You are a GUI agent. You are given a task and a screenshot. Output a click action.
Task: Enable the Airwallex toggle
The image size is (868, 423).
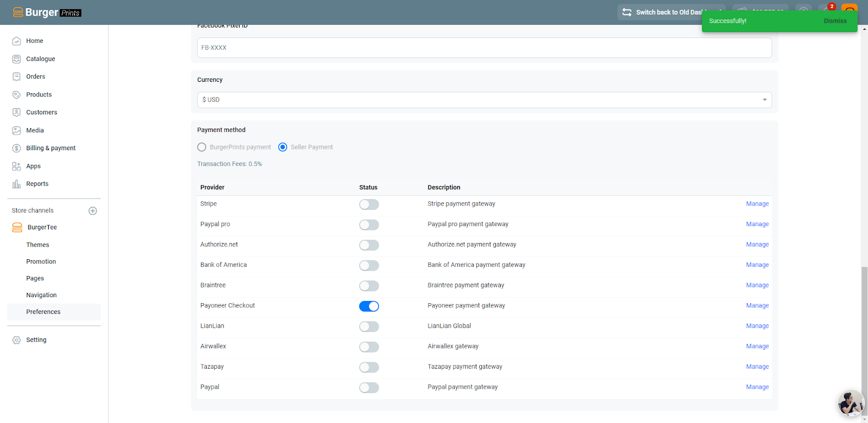pos(369,347)
